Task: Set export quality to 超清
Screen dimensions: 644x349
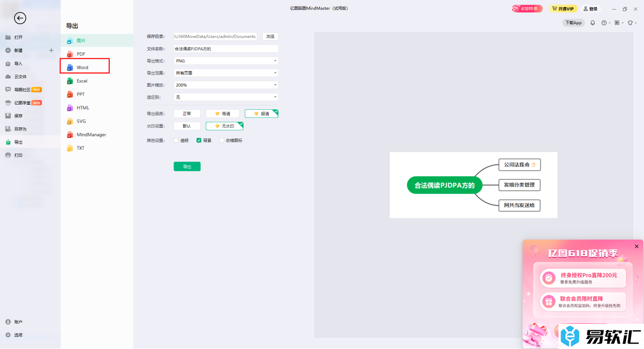Action: pos(262,114)
